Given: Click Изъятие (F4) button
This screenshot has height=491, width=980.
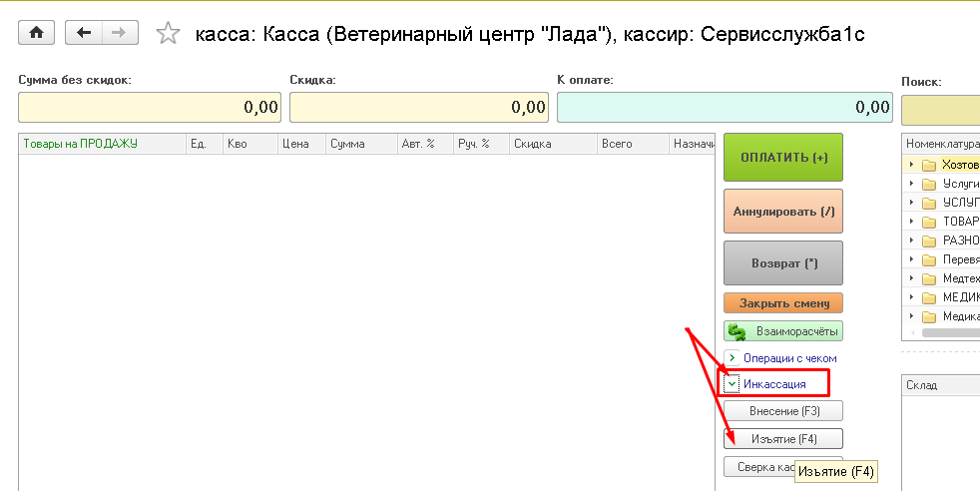Looking at the screenshot, I should (783, 439).
